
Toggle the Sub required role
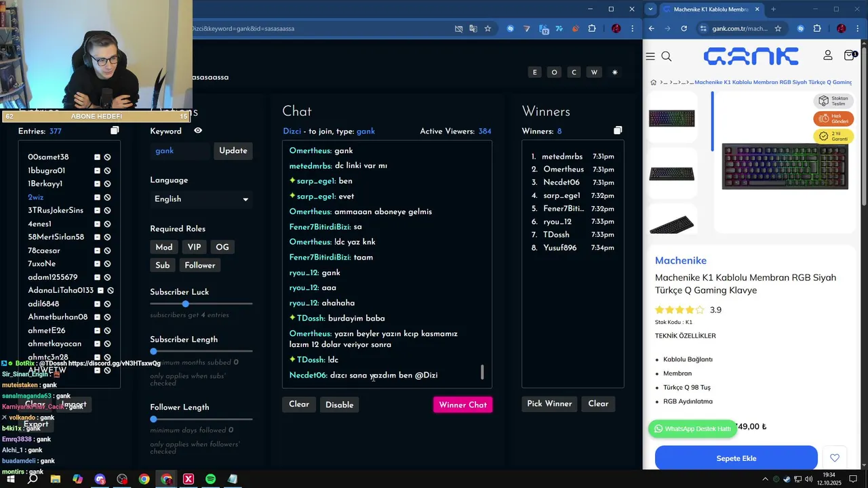(x=163, y=266)
